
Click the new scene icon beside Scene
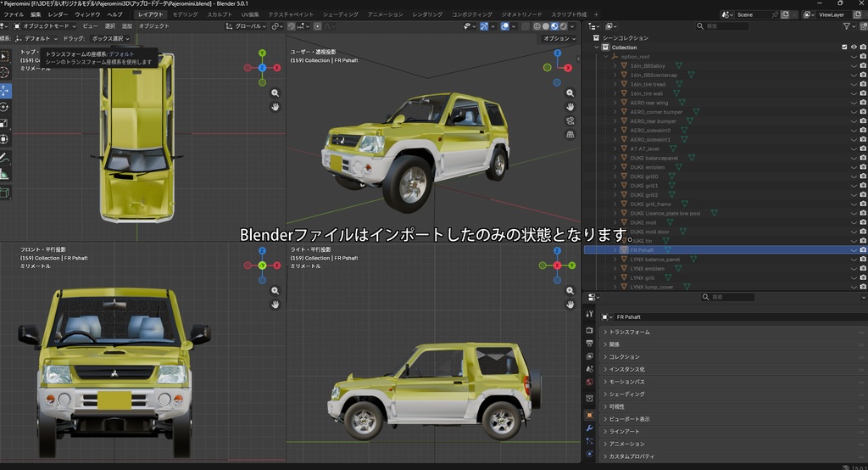pyautogui.click(x=785, y=15)
